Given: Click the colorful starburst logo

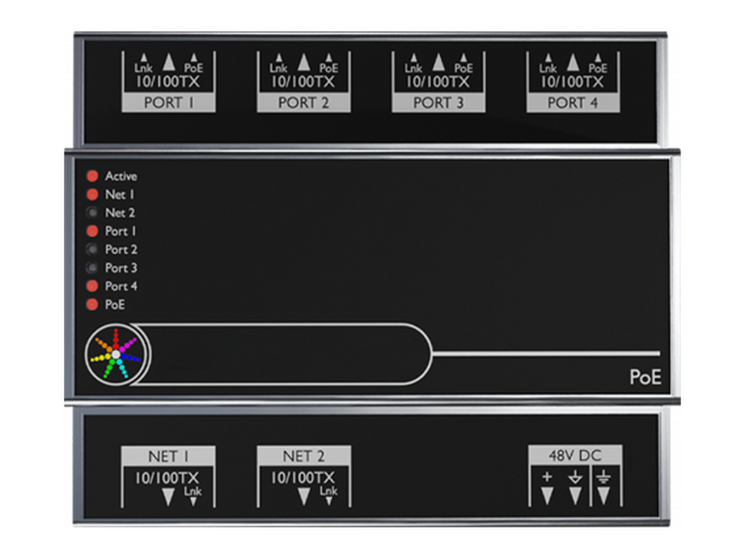Looking at the screenshot, I should [117, 354].
